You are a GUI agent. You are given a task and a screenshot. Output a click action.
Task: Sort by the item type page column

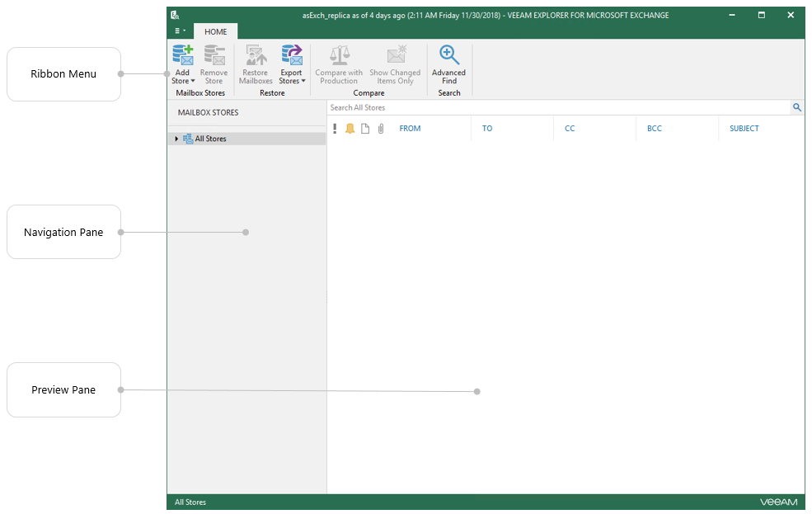[x=365, y=129]
